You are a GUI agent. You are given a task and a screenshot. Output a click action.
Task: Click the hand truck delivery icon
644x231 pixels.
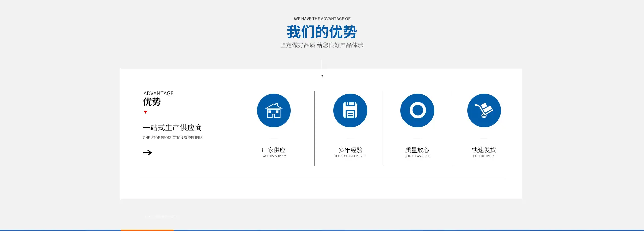(x=484, y=110)
